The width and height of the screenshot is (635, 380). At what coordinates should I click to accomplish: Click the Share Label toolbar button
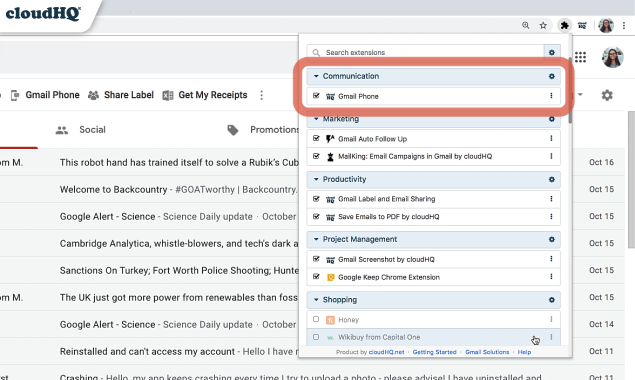[x=121, y=95]
